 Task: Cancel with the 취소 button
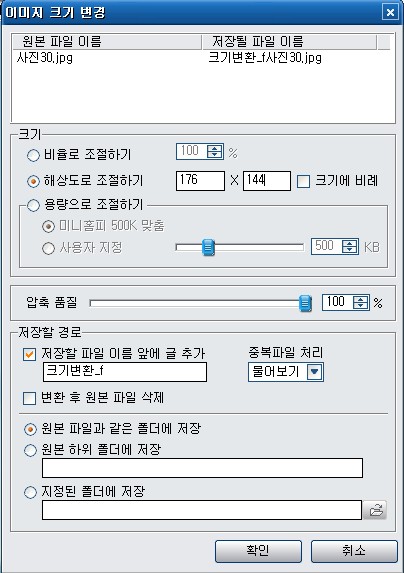click(x=354, y=551)
